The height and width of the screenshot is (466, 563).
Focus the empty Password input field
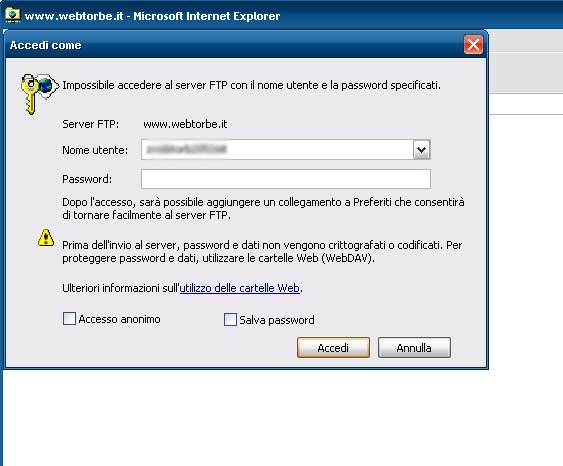(x=286, y=179)
